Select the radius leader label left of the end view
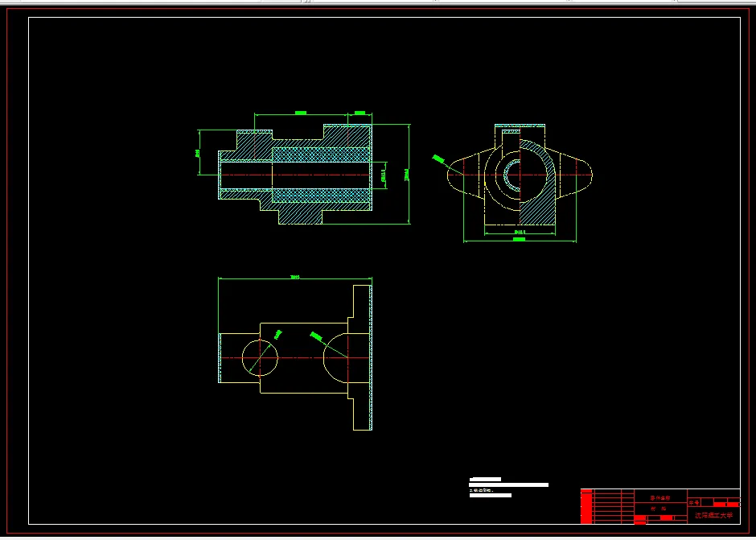756x540 pixels. click(438, 159)
